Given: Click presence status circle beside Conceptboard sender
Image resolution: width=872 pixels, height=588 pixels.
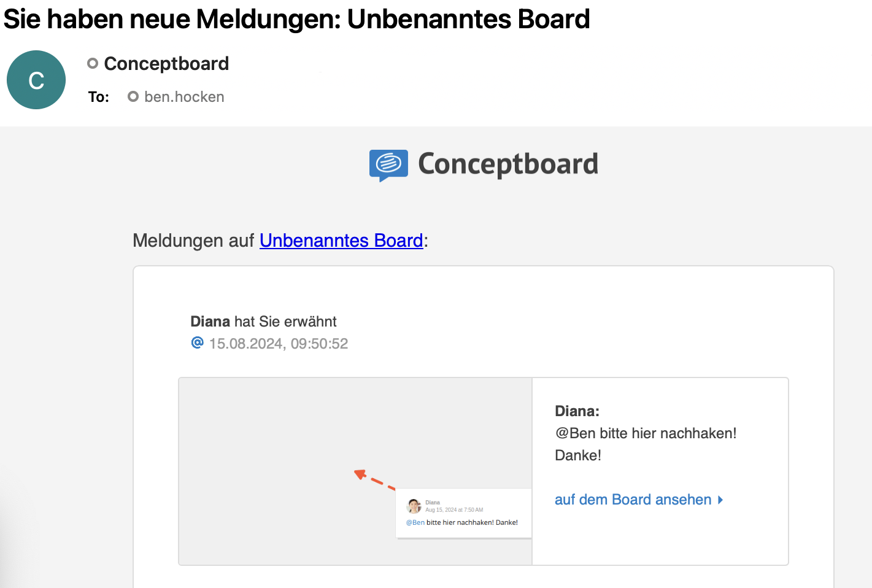Looking at the screenshot, I should [x=93, y=63].
